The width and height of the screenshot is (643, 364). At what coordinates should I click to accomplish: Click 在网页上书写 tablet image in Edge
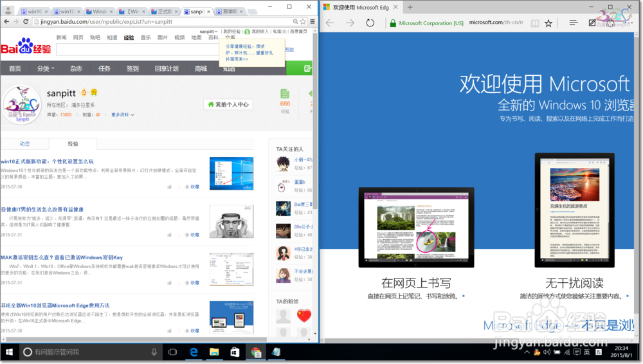point(416,228)
